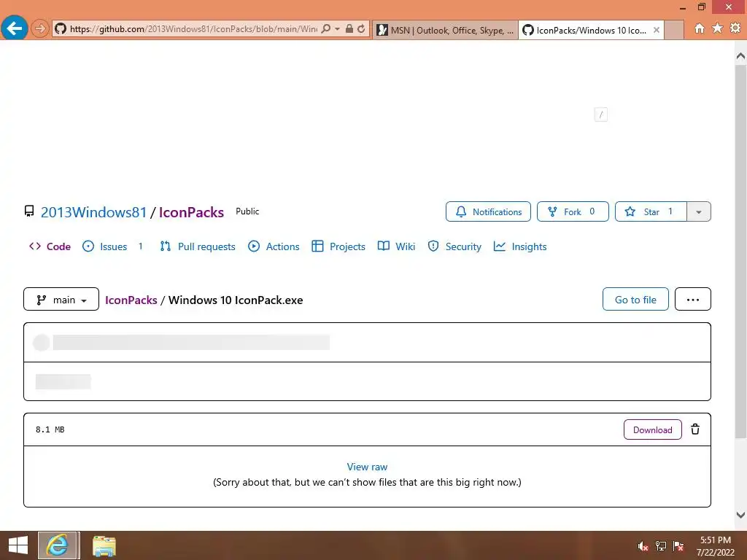Open the IconPacks repository name link
Screen dimensions: 747x560
pos(191,212)
